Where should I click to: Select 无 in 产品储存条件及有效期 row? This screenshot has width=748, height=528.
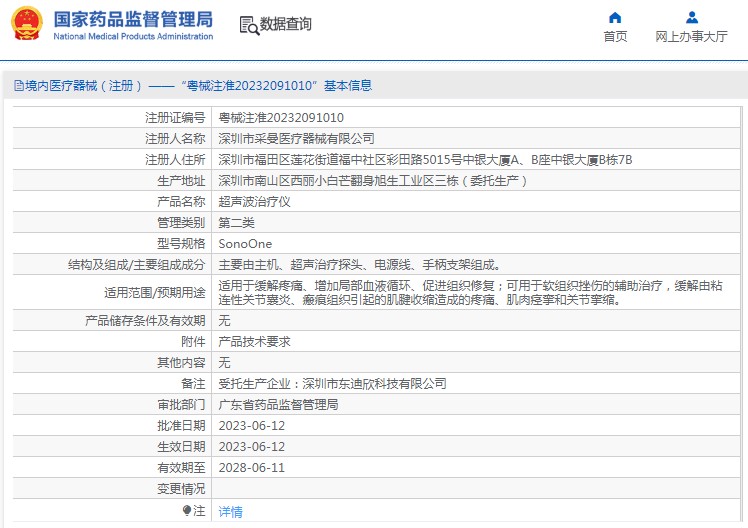click(x=224, y=321)
